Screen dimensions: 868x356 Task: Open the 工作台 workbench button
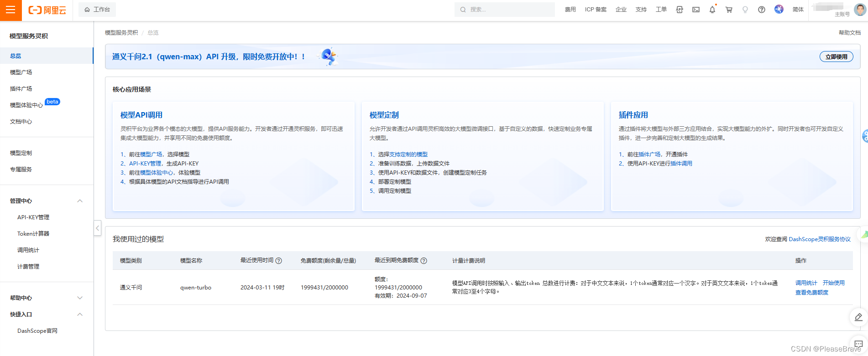click(97, 10)
